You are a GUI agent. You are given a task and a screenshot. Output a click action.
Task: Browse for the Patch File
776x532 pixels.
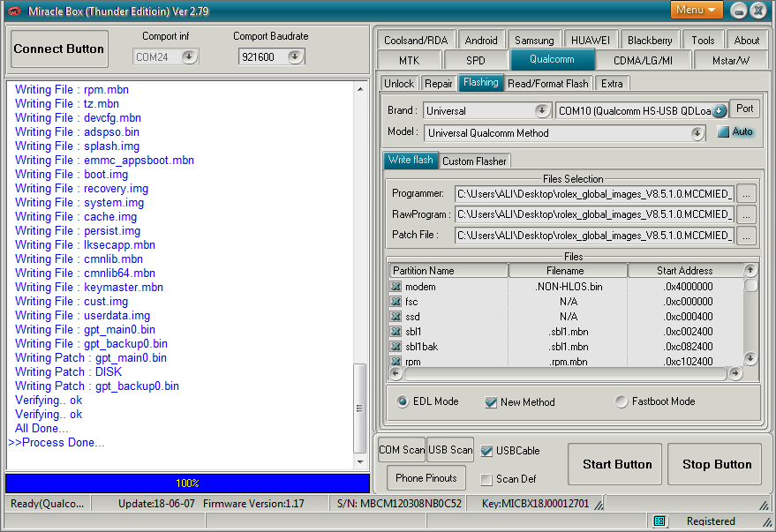[x=746, y=236]
